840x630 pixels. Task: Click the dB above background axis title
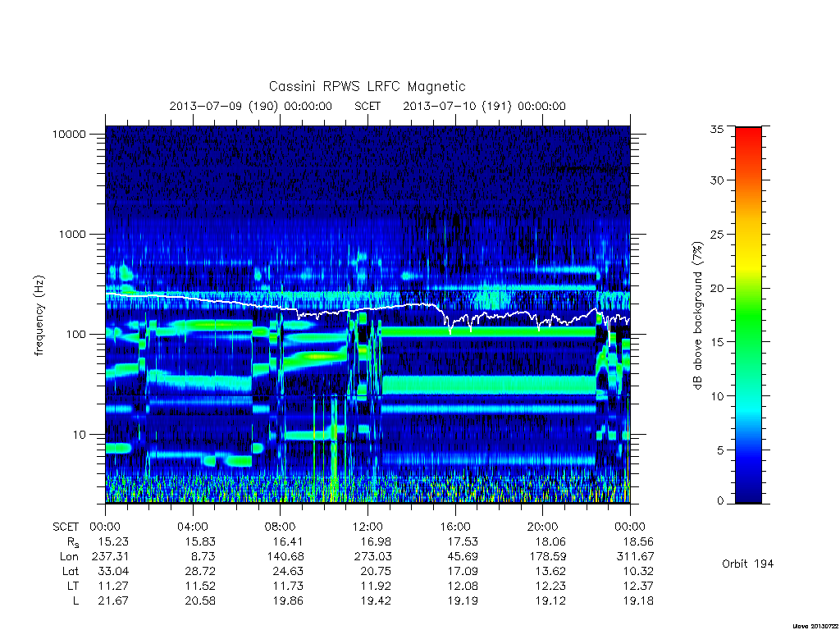[x=697, y=316]
